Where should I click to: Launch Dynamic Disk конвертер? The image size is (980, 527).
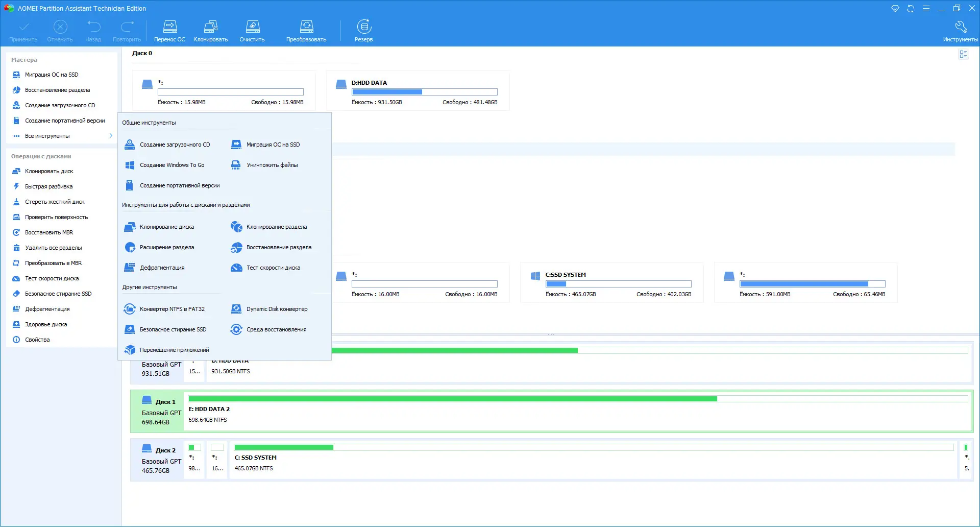point(269,309)
